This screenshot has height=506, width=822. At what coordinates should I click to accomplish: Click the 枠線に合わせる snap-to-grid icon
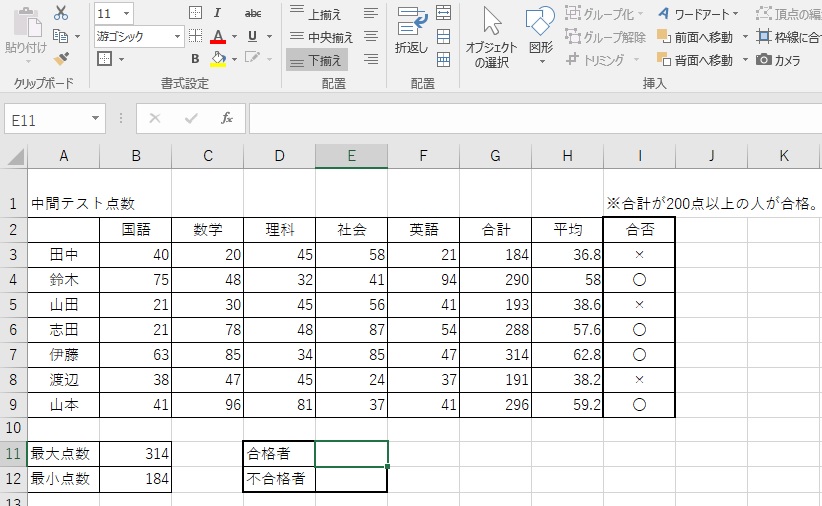(x=764, y=37)
